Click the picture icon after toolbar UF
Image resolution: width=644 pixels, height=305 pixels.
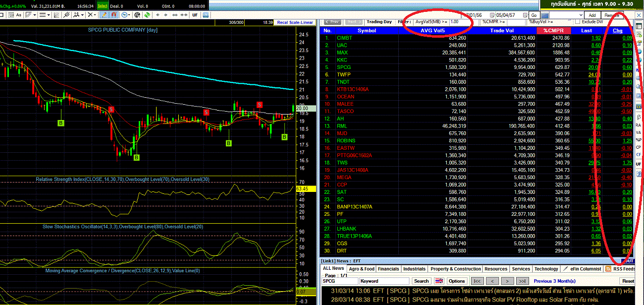[206, 15]
